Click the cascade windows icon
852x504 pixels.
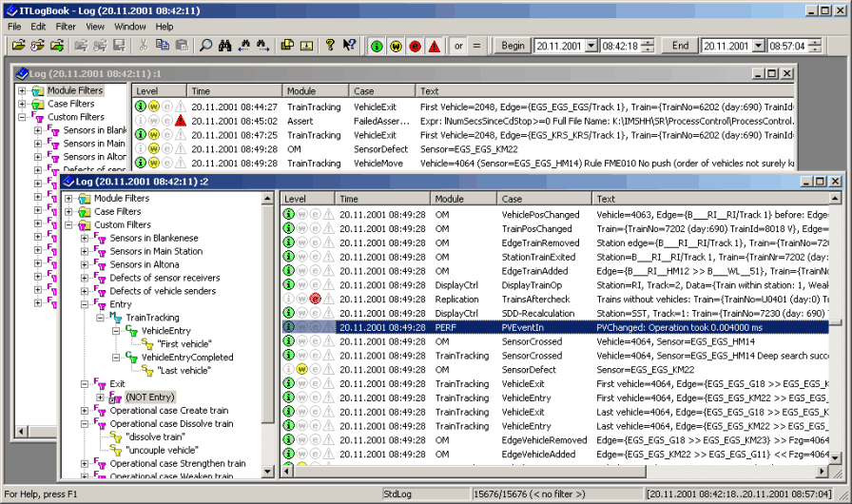coord(287,46)
